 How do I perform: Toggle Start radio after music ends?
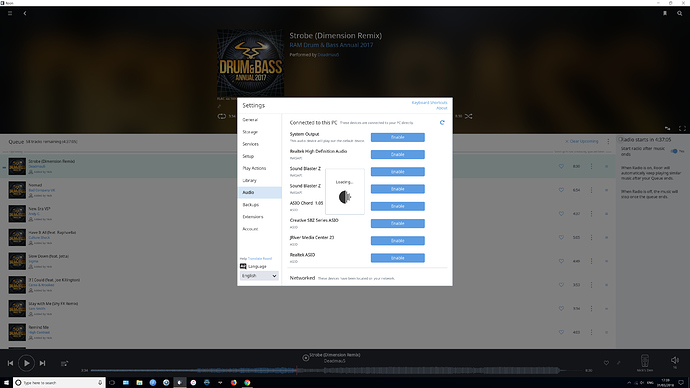[x=674, y=151]
